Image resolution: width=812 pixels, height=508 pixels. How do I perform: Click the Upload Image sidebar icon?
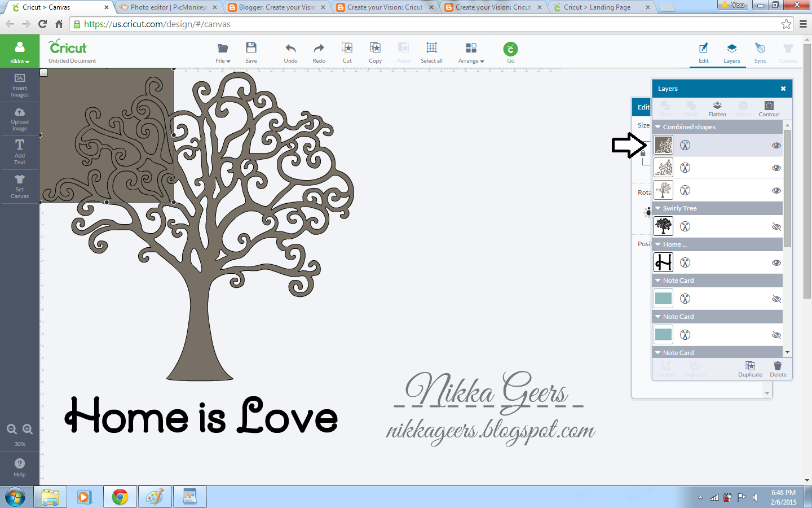20,119
